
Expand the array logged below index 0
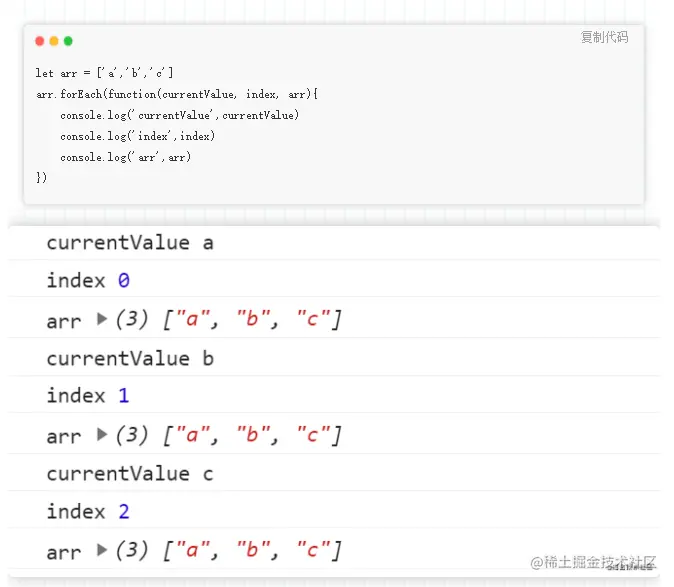pyautogui.click(x=102, y=320)
